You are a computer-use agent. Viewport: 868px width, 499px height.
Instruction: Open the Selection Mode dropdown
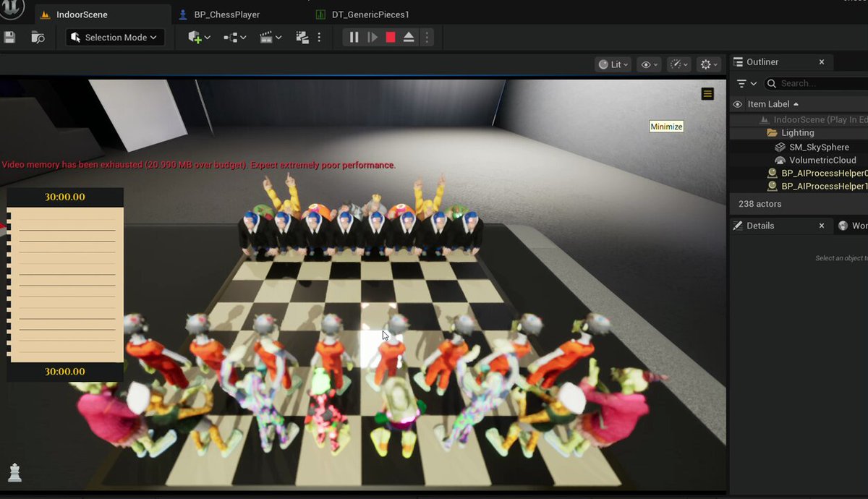(x=115, y=37)
